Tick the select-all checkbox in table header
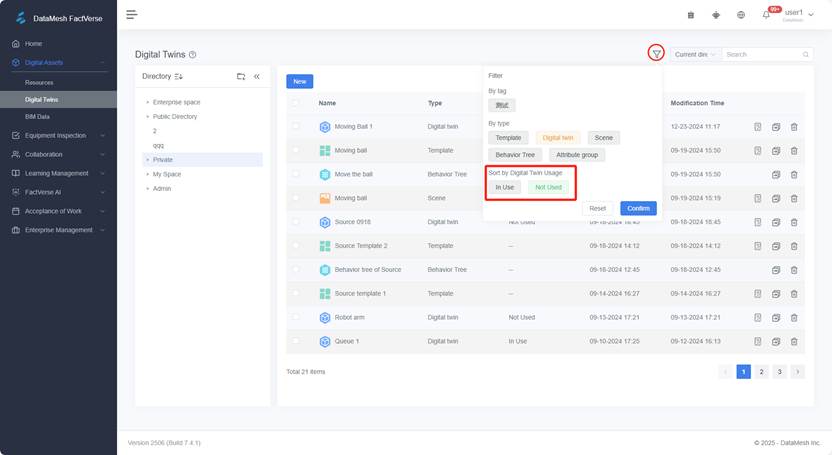The height and width of the screenshot is (455, 832). (296, 103)
